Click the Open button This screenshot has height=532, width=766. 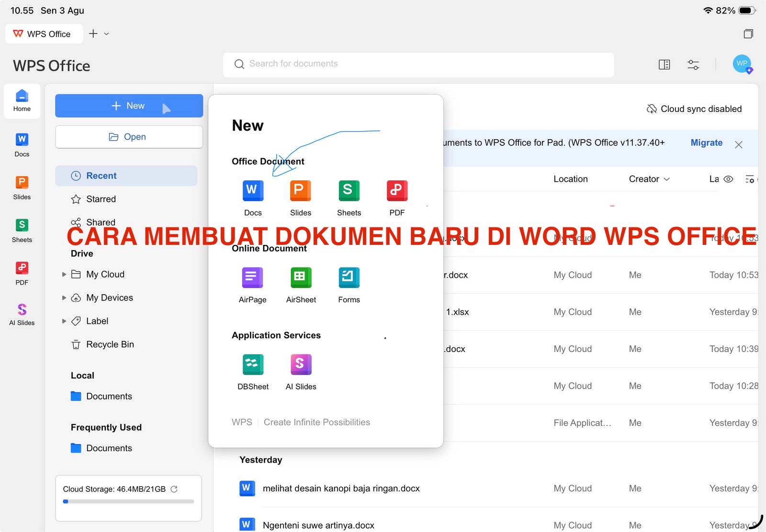(x=129, y=137)
